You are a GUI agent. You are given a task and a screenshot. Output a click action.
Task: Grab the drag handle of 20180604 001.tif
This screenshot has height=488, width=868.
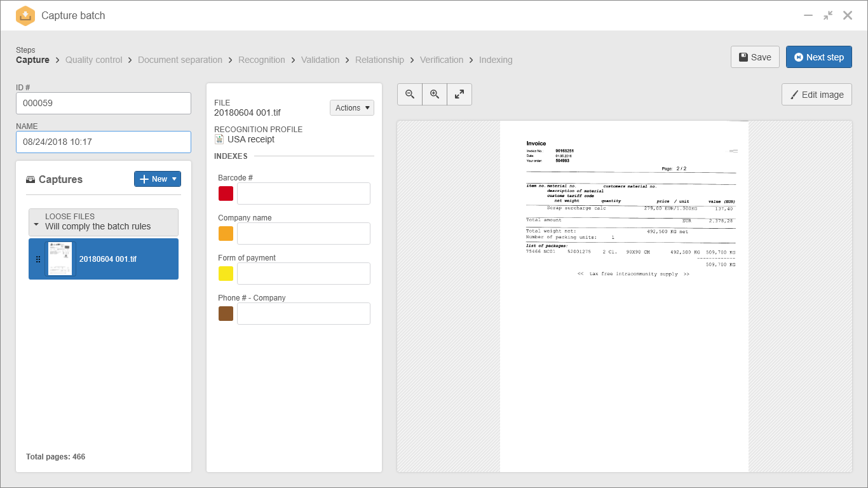(x=38, y=259)
